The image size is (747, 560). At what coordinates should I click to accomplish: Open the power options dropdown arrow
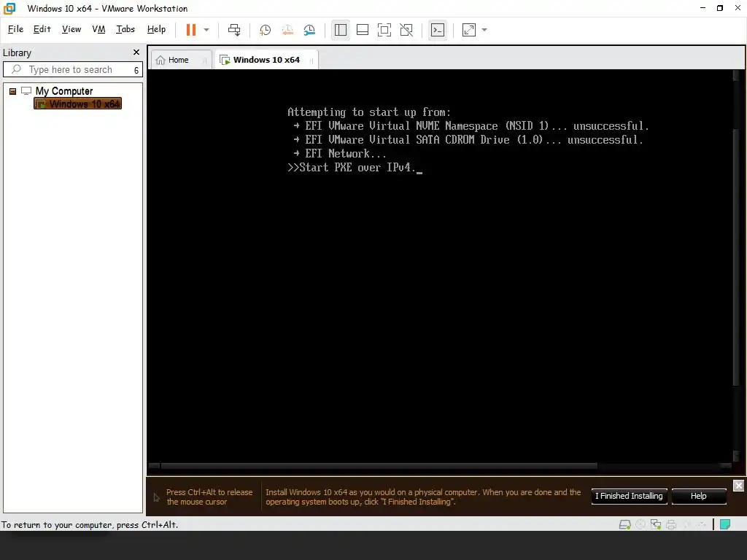[x=206, y=30]
